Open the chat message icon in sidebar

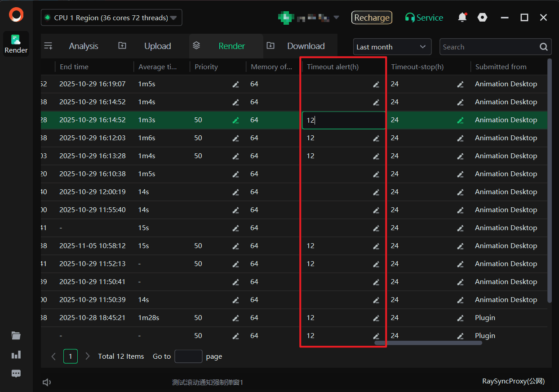pos(16,374)
